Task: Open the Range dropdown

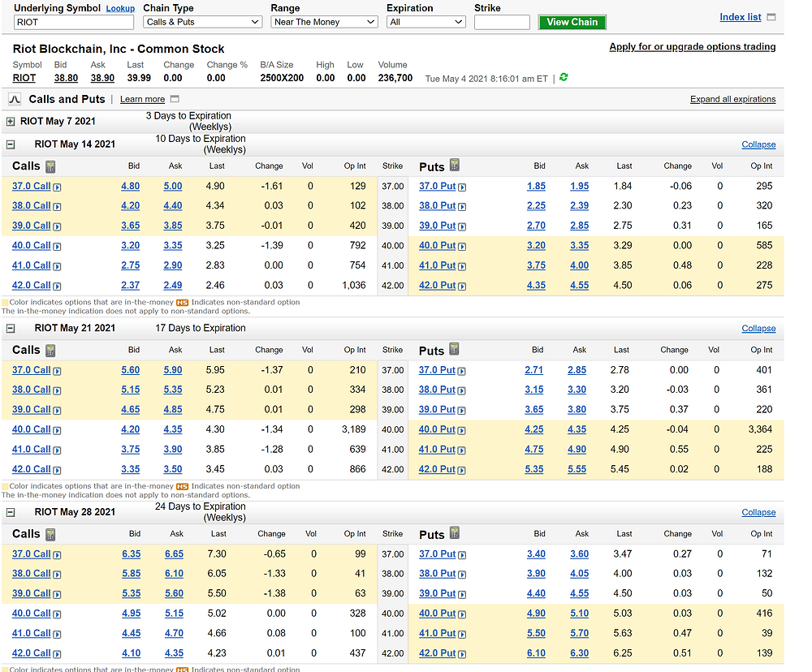Action: [x=324, y=22]
